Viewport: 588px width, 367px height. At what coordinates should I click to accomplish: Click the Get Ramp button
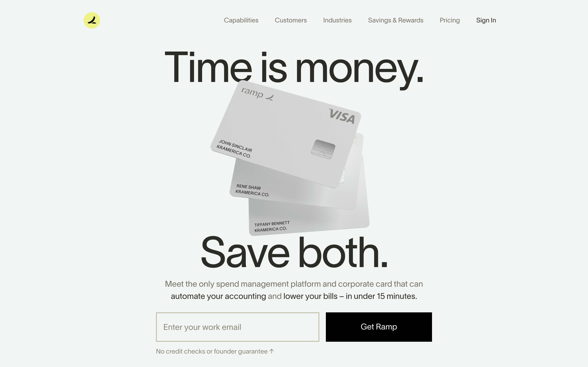[x=379, y=327]
